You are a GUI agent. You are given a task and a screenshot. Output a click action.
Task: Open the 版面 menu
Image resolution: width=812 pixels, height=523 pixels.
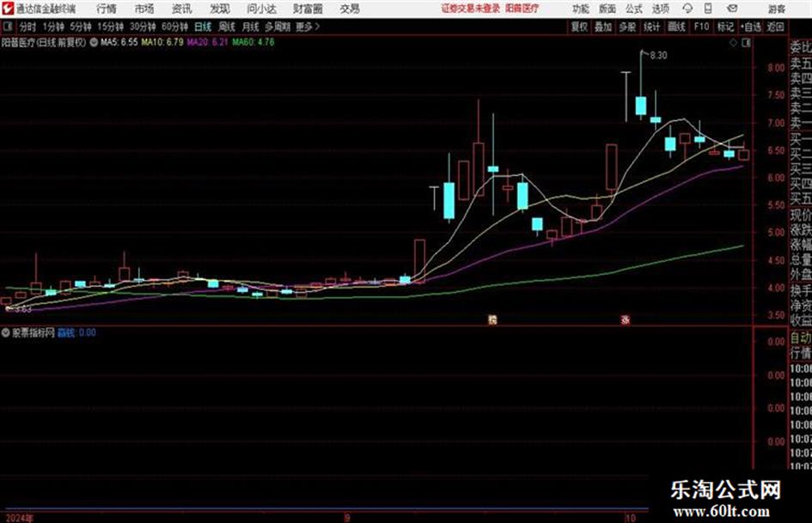pyautogui.click(x=607, y=9)
